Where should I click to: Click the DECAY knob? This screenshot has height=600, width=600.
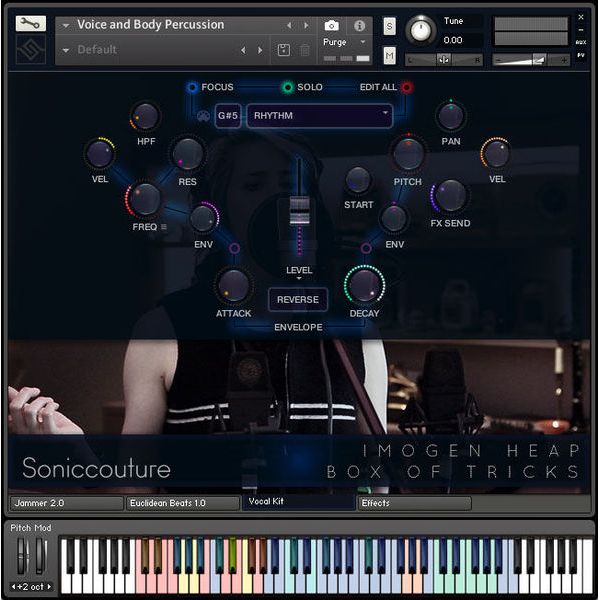point(364,285)
